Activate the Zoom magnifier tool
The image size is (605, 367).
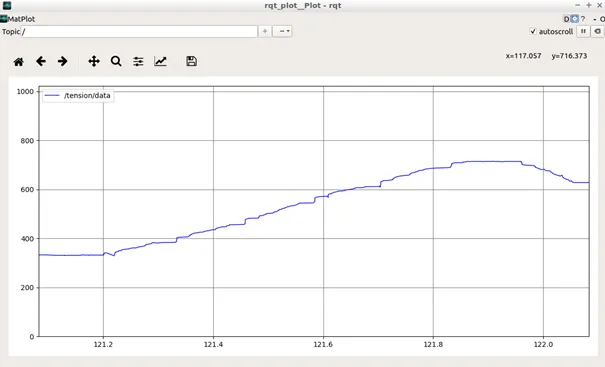(x=116, y=61)
